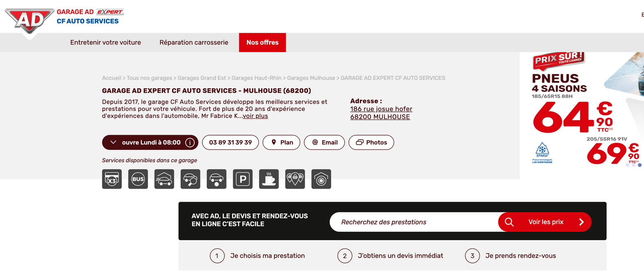Click step 3 'Je prends rendez-vous'
The width and height of the screenshot is (644, 274).
pos(511,256)
